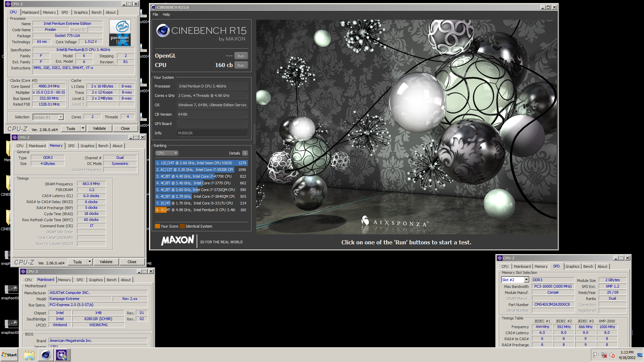Select SPD tab in Memory CPU-Z window
Viewport: 644px width, 362px height.
point(71,146)
